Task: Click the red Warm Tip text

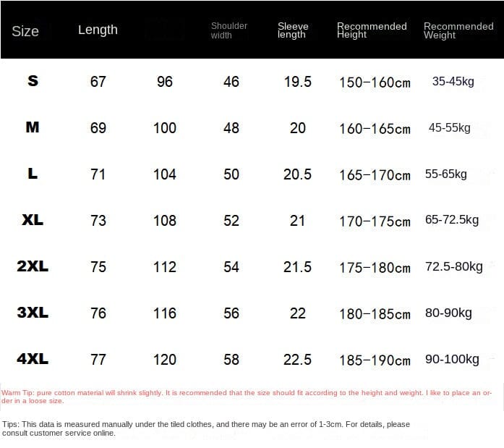Action: [249, 396]
